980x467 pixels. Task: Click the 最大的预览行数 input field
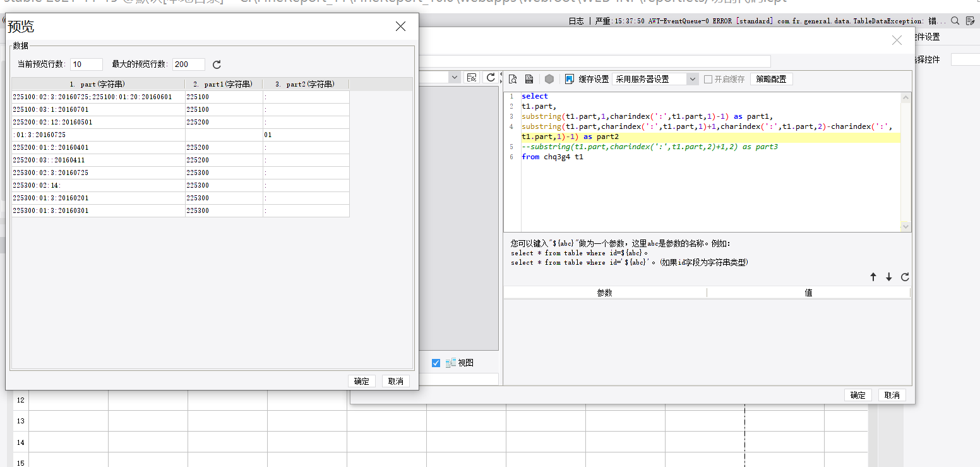(x=189, y=64)
